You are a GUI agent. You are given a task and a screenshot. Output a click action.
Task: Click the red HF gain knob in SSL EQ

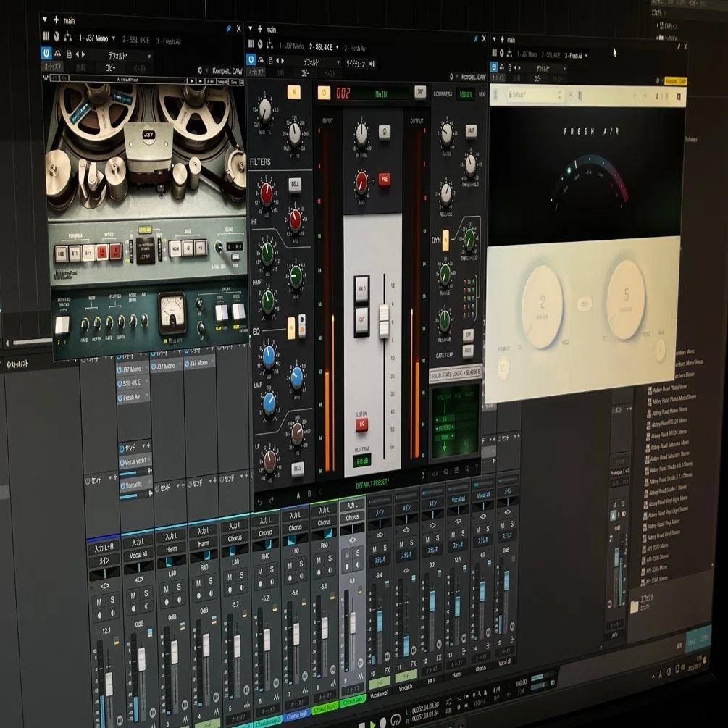pyautogui.click(x=266, y=193)
